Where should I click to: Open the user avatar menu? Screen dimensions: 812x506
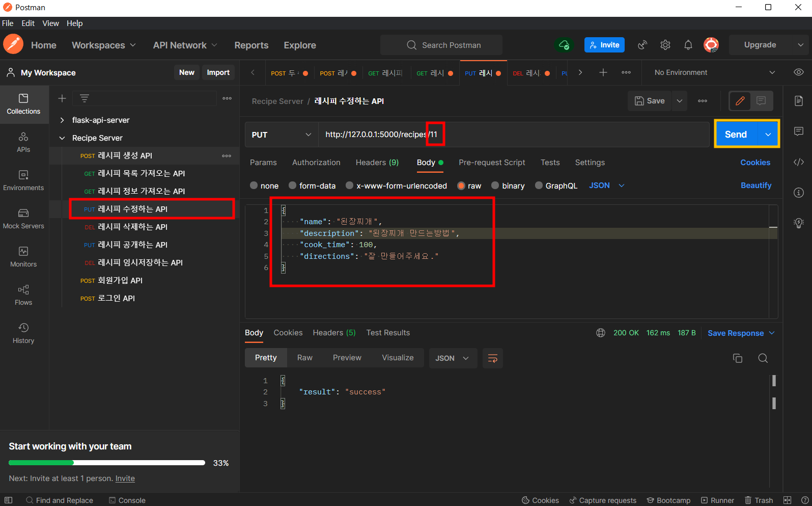pyautogui.click(x=711, y=45)
